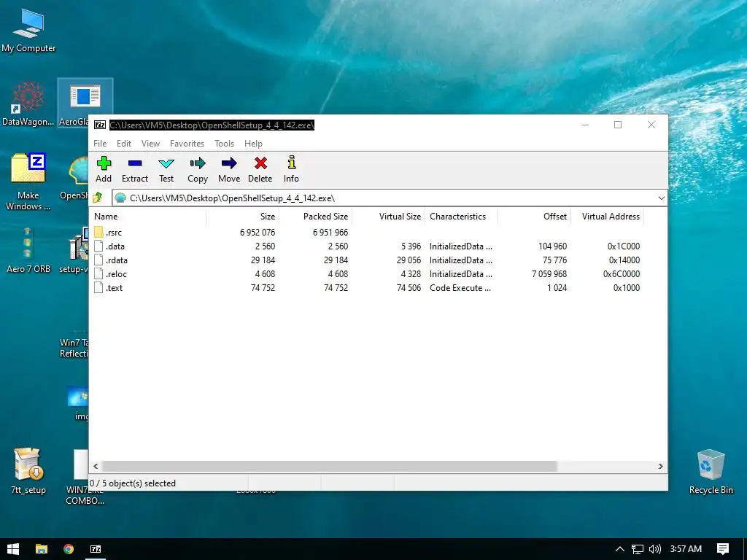Screen dimensions: 747x560
Task: Open the Action Center notification icon
Action: (x=723, y=549)
